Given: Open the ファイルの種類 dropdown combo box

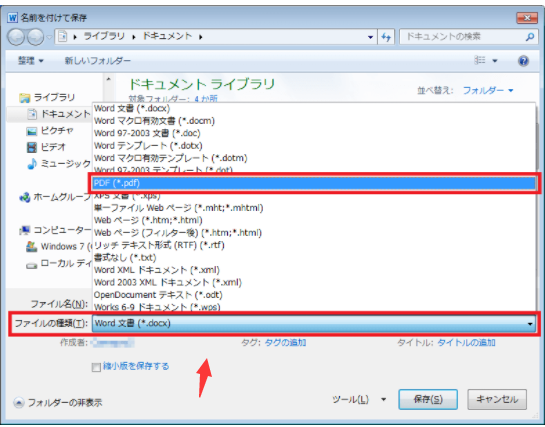Looking at the screenshot, I should pyautogui.click(x=314, y=323).
